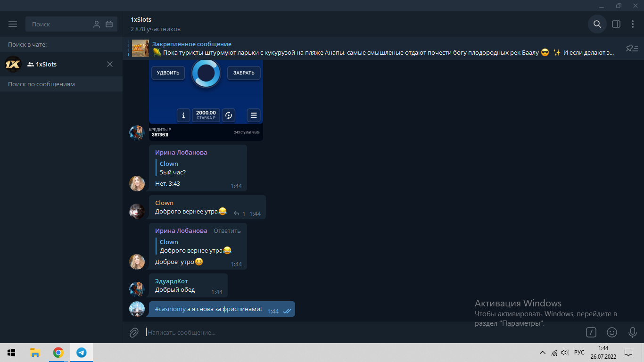Viewport: 644px width, 362px height.
Task: Click the info 'i' icon in game image
Action: (183, 115)
